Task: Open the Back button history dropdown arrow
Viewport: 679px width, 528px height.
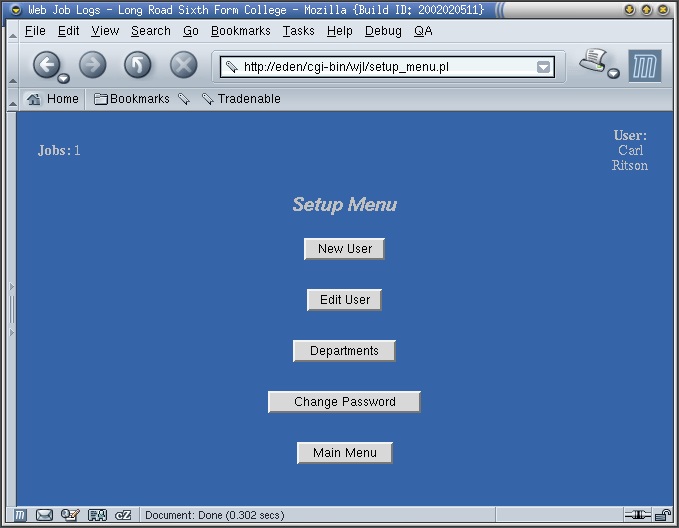Action: (x=64, y=78)
